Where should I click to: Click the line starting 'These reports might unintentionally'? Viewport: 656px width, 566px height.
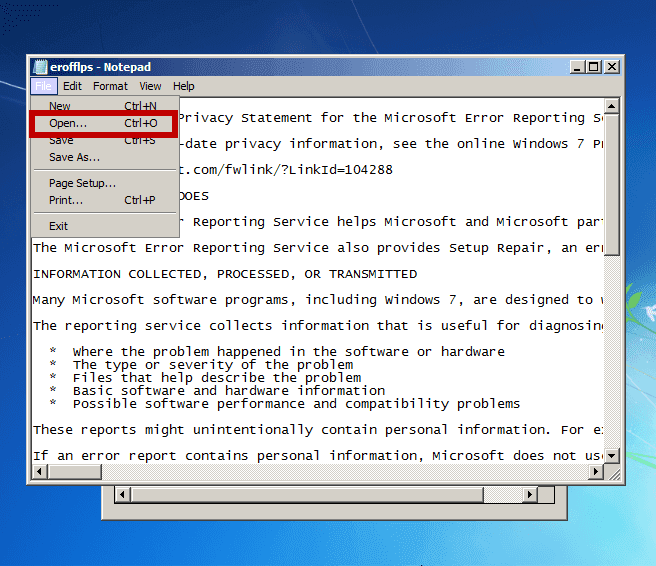[x=318, y=430]
